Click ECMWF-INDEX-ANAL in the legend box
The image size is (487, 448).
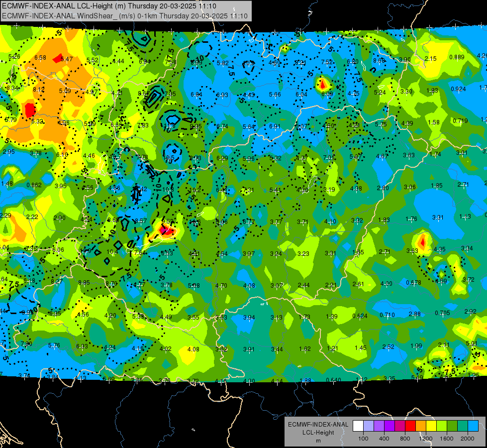318,425
